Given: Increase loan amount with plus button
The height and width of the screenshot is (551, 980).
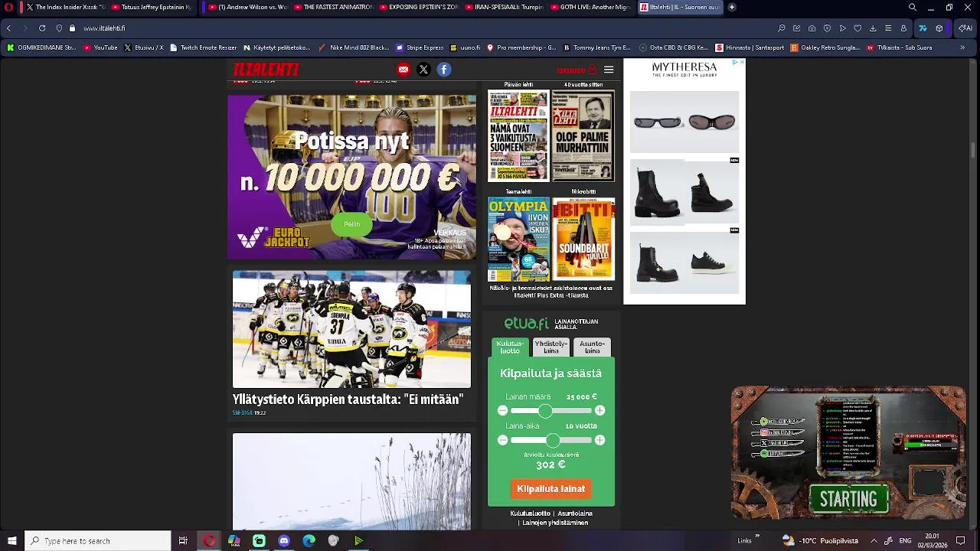Looking at the screenshot, I should pos(600,411).
